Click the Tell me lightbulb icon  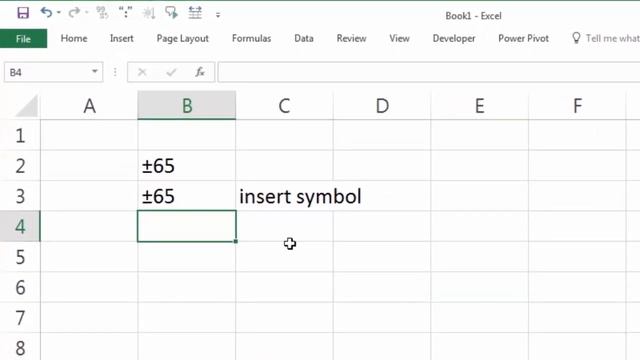pyautogui.click(x=576, y=38)
